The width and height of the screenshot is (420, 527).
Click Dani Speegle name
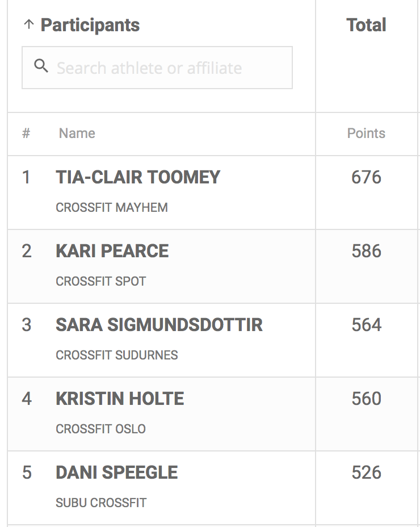point(117,472)
